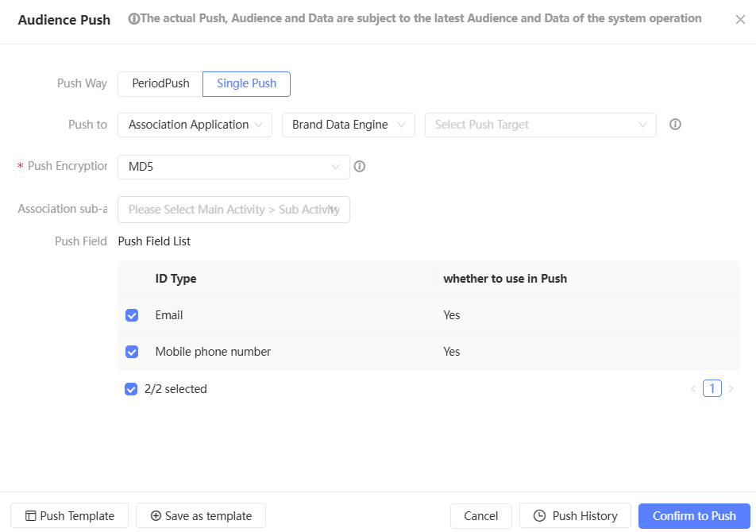
Task: Open the Select Push Target dropdown
Action: (x=540, y=125)
